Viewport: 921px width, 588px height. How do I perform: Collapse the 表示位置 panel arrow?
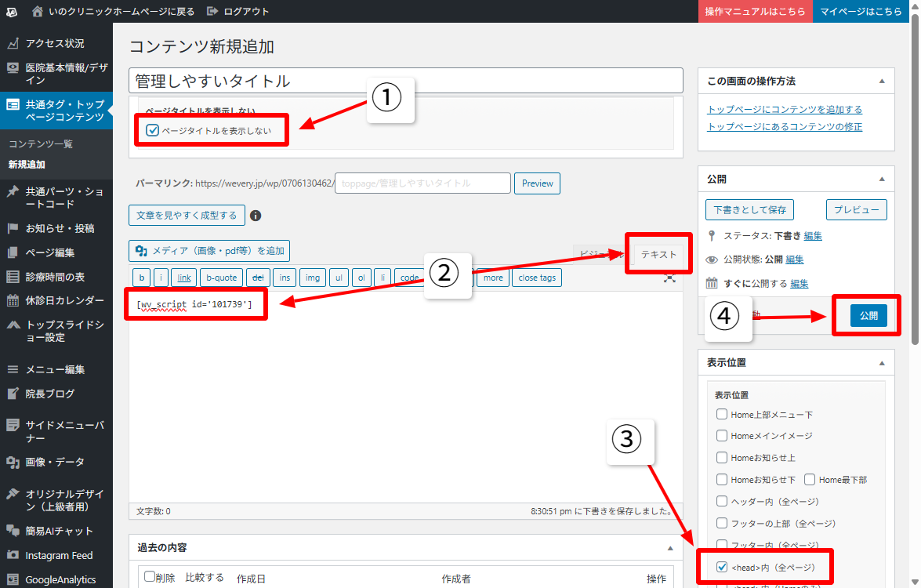[x=882, y=363]
